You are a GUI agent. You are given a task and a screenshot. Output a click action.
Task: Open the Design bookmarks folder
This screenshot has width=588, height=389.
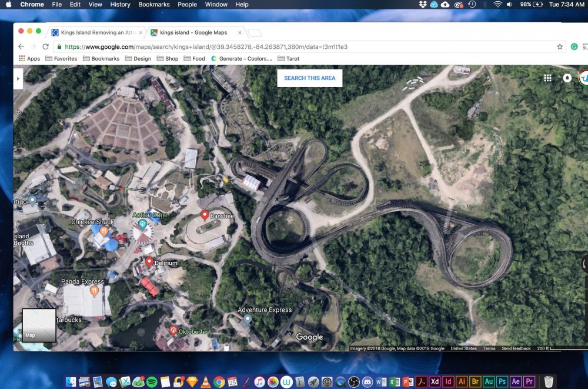[138, 59]
